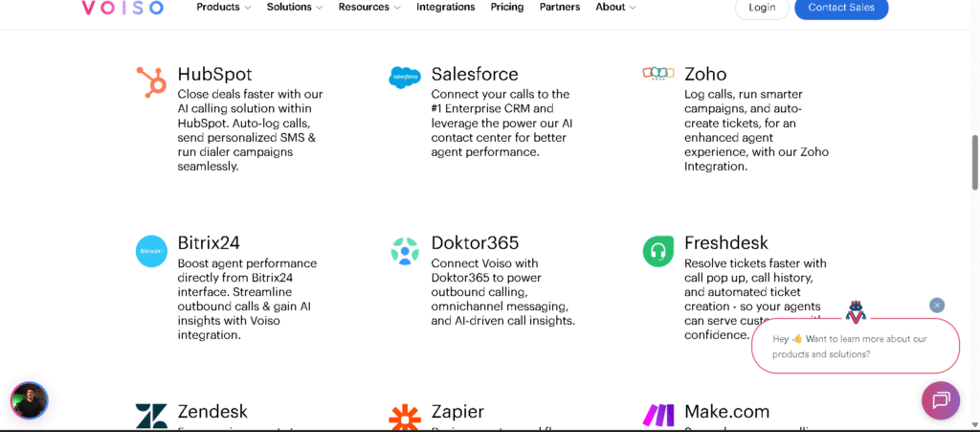Click the Bitrix24 blue circle icon
Viewport: 980px width, 432px height.
point(151,251)
